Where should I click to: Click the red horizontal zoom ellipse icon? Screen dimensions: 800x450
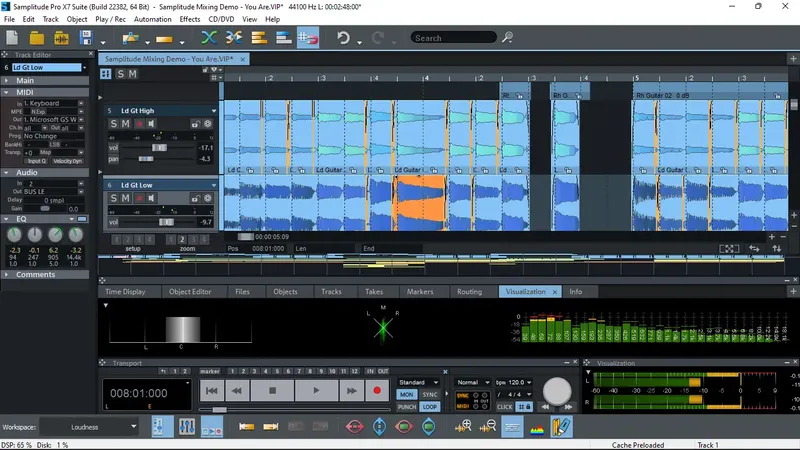(355, 427)
